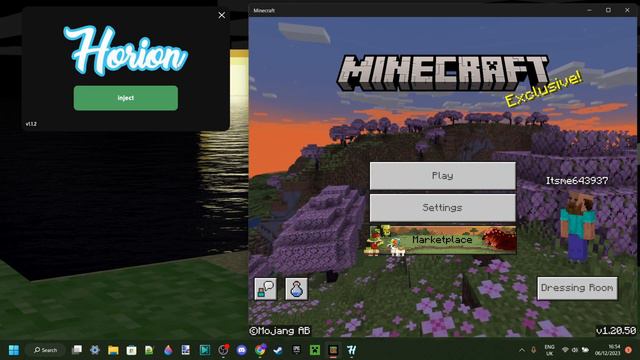
Task: Click the Play button in Minecraft
Action: click(x=442, y=176)
